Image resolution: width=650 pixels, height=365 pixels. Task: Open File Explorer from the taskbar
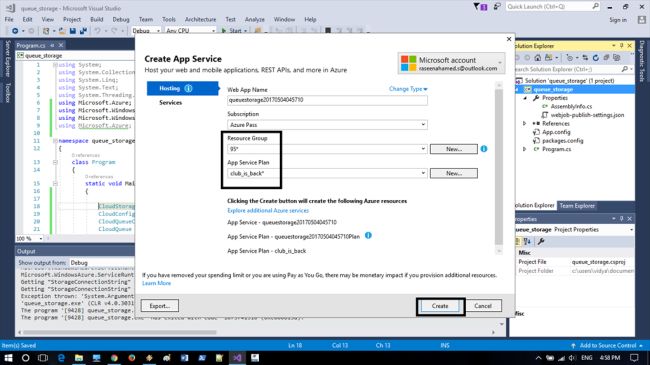tap(79, 358)
